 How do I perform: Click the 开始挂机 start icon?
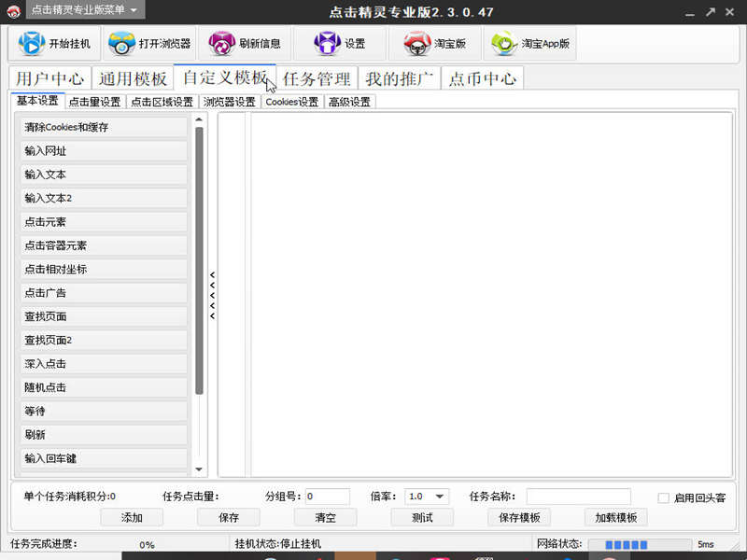(32, 44)
